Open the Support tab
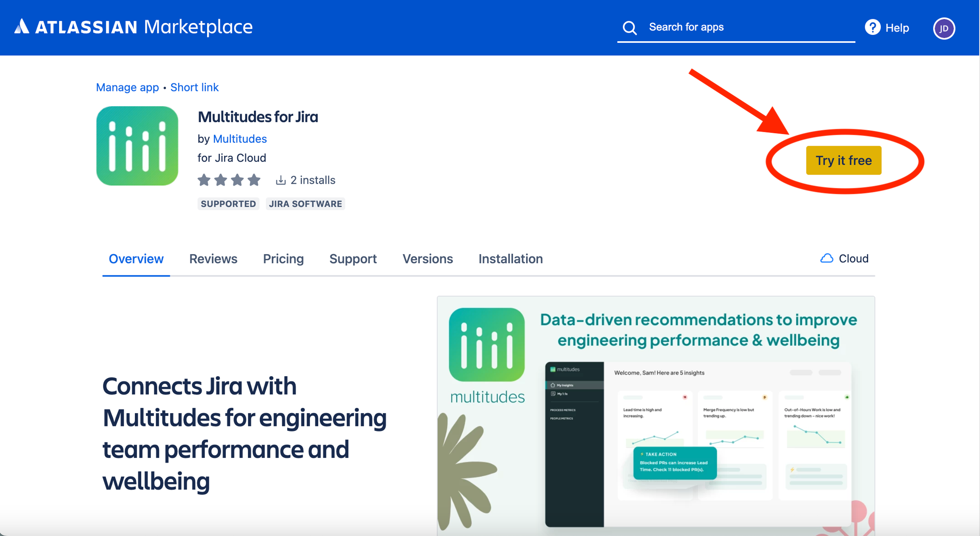This screenshot has width=980, height=536. (x=353, y=259)
